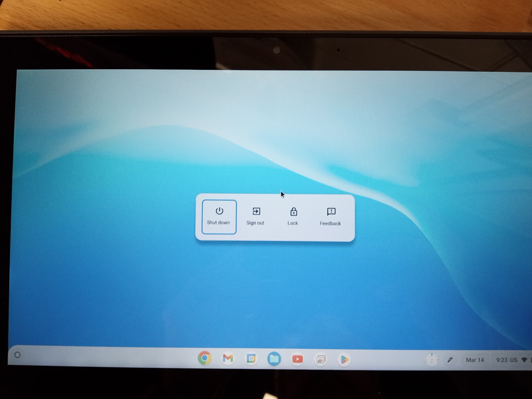Viewport: 532px width, 399px height.
Task: Open Feedback from the power menu
Action: point(331,217)
